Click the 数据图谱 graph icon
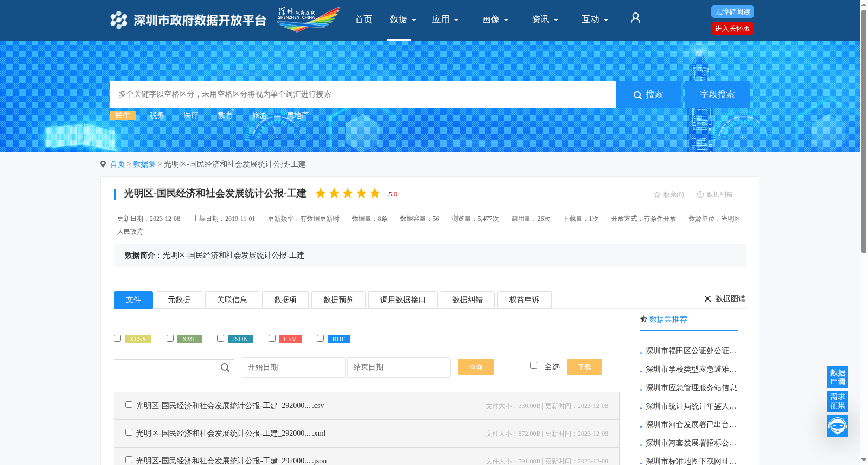Viewport: 868px width, 465px height. (x=708, y=299)
